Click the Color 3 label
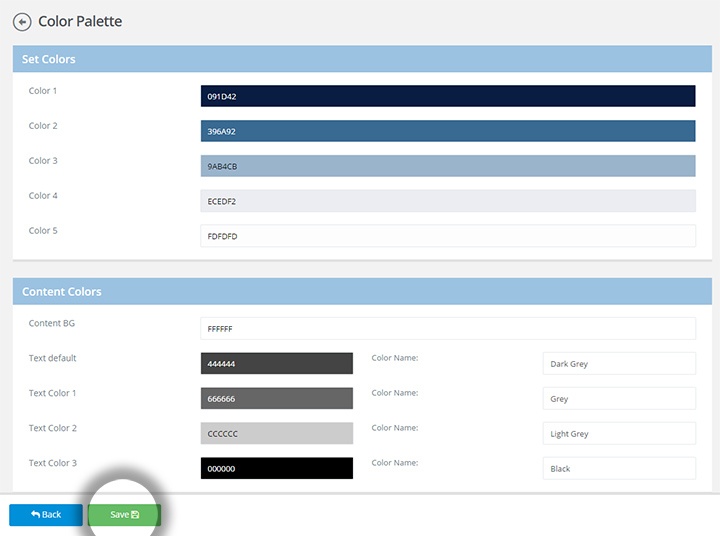 pyautogui.click(x=43, y=160)
